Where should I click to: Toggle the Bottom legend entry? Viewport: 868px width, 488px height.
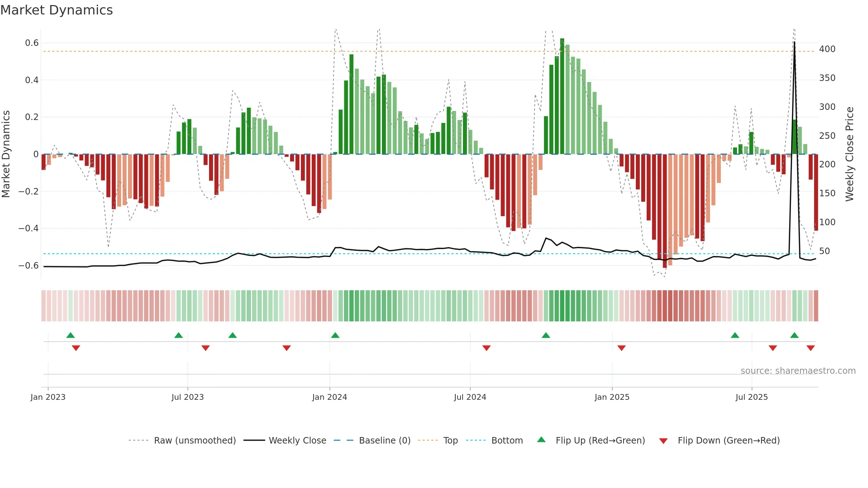click(x=494, y=440)
